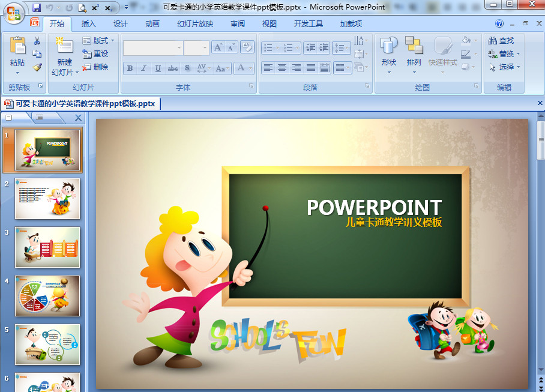Click the Save icon on Quick Access Toolbar
The image size is (545, 392).
click(37, 7)
